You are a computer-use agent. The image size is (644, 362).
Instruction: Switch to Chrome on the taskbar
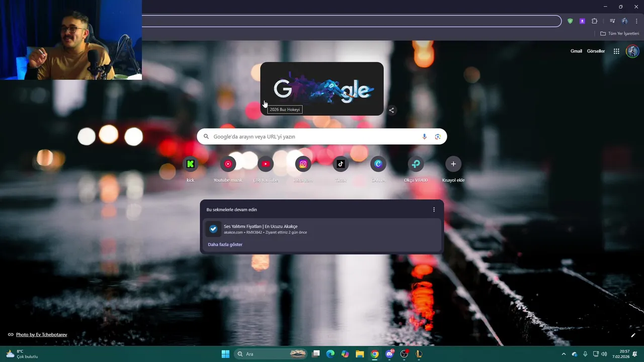[x=375, y=354]
